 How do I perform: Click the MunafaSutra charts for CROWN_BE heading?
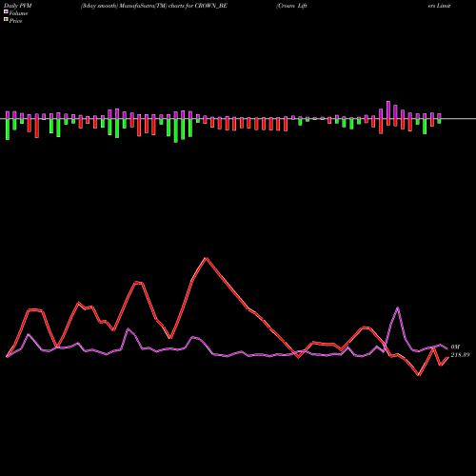click(154, 6)
